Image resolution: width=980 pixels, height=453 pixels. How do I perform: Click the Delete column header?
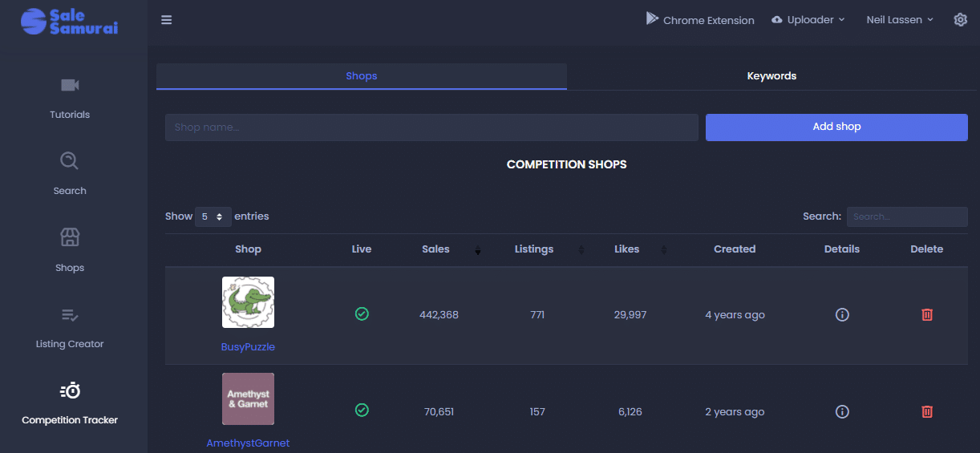pyautogui.click(x=927, y=249)
